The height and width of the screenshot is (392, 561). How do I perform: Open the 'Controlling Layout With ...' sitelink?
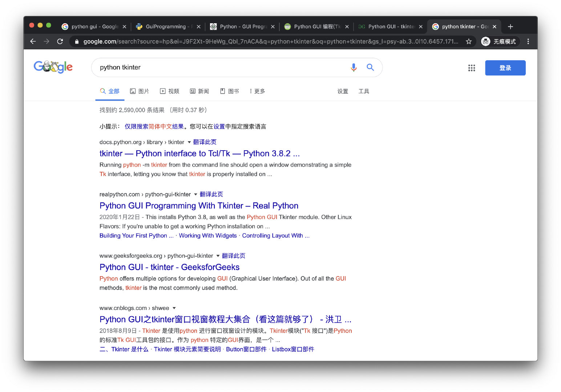pyautogui.click(x=276, y=236)
